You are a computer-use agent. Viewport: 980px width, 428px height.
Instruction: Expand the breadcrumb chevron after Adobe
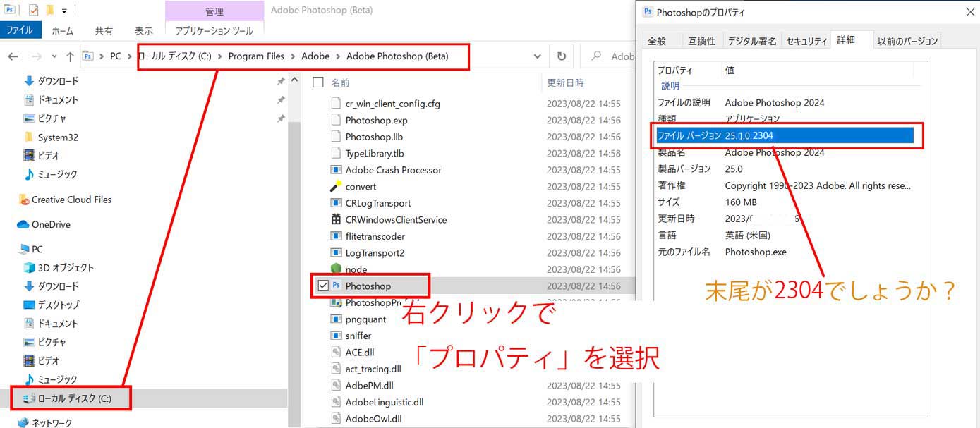[x=338, y=56]
